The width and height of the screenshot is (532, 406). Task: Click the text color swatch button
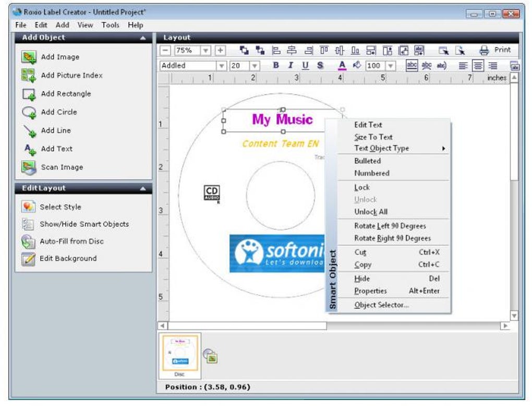pyautogui.click(x=342, y=65)
